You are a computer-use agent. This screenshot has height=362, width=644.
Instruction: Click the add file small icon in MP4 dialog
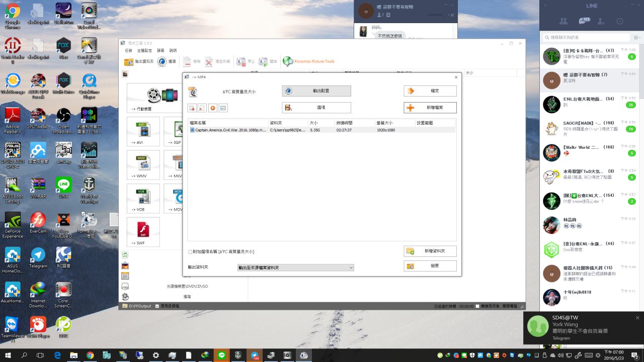pos(192,108)
